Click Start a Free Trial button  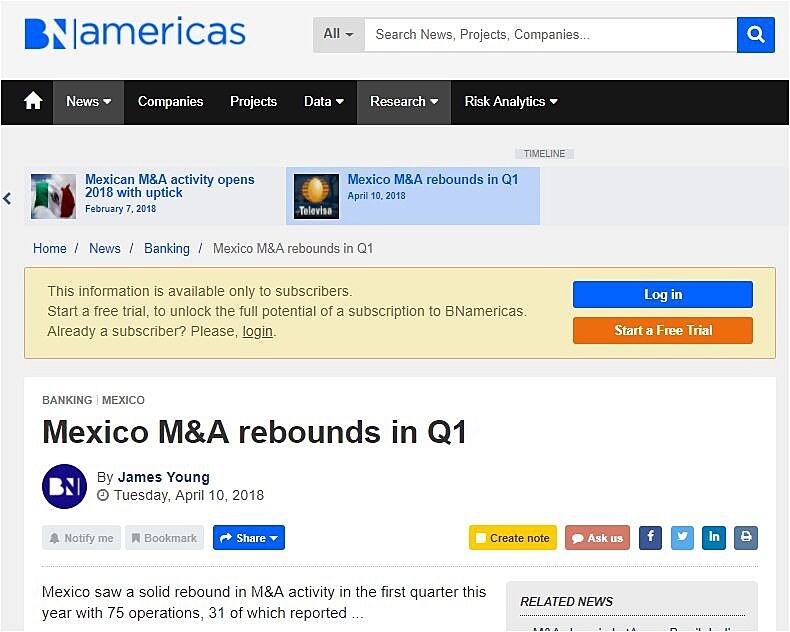coord(663,331)
